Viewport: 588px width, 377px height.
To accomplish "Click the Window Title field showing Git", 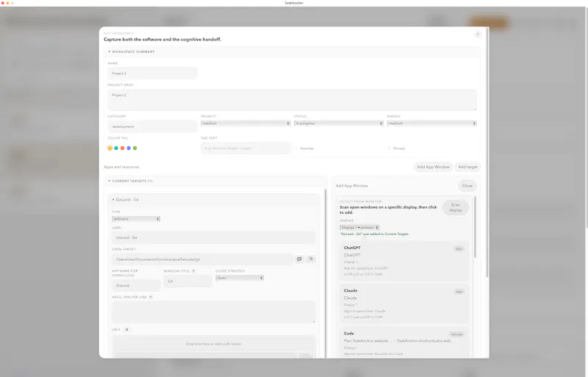I will (x=188, y=281).
